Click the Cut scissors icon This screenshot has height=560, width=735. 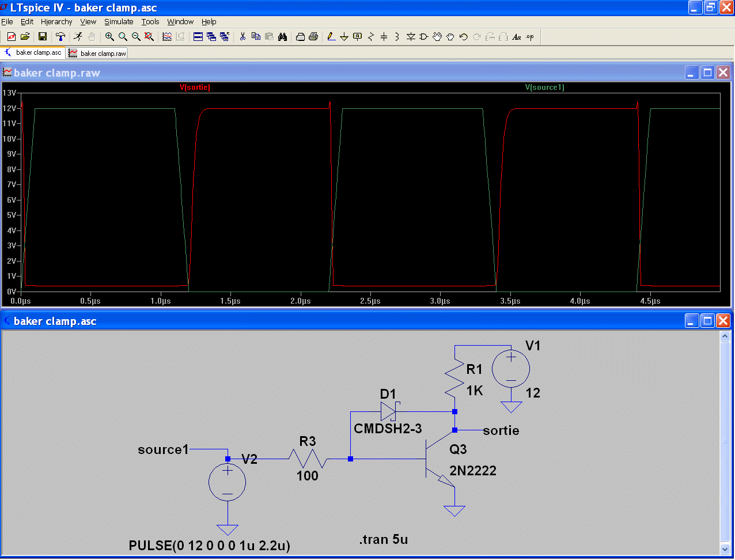[x=243, y=37]
